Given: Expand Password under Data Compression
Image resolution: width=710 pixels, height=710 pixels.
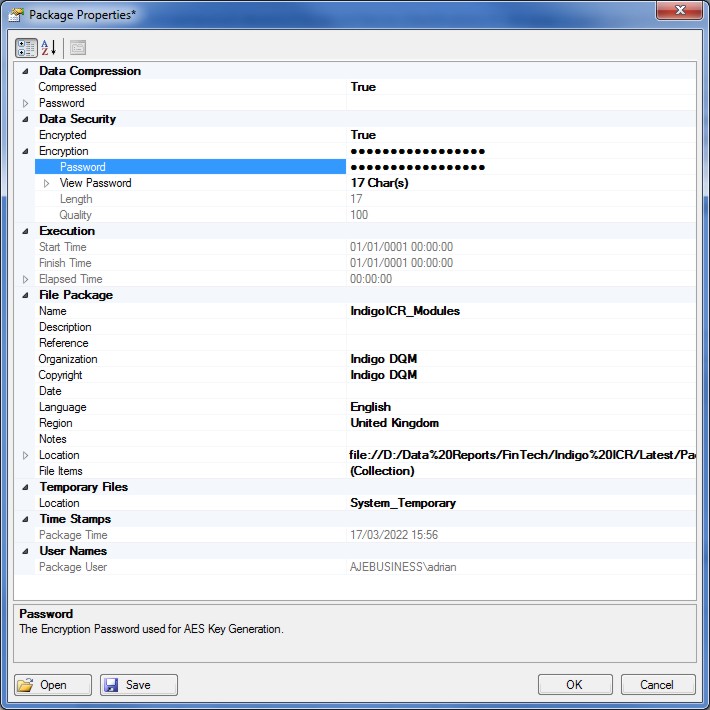Looking at the screenshot, I should click(25, 103).
